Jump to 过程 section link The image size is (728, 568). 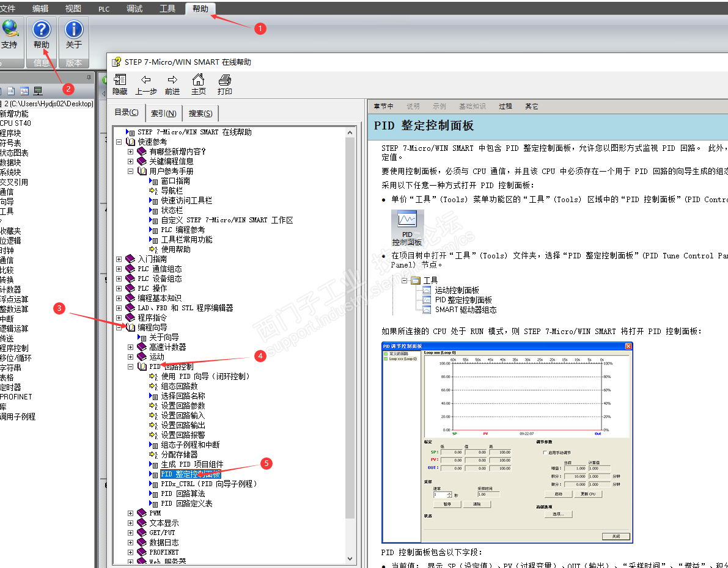click(505, 106)
